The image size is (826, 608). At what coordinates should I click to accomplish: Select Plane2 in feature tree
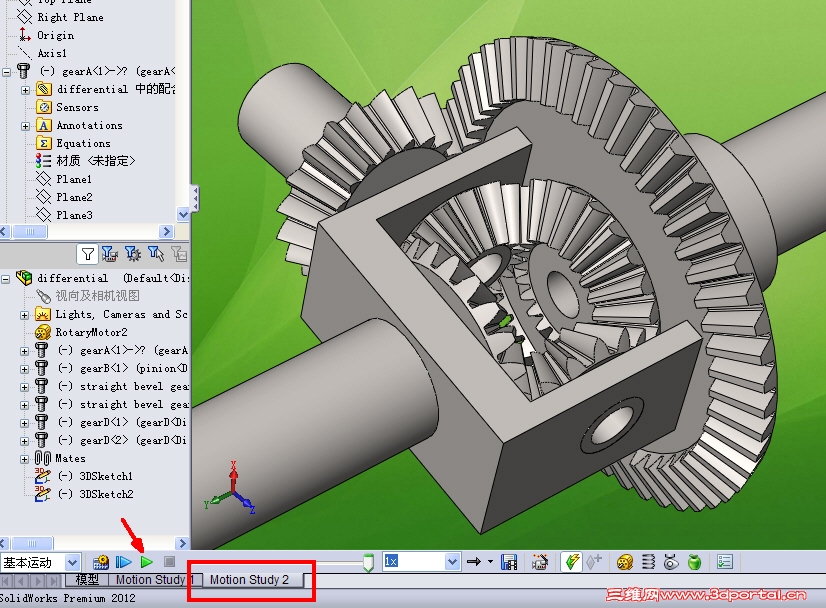pos(74,197)
